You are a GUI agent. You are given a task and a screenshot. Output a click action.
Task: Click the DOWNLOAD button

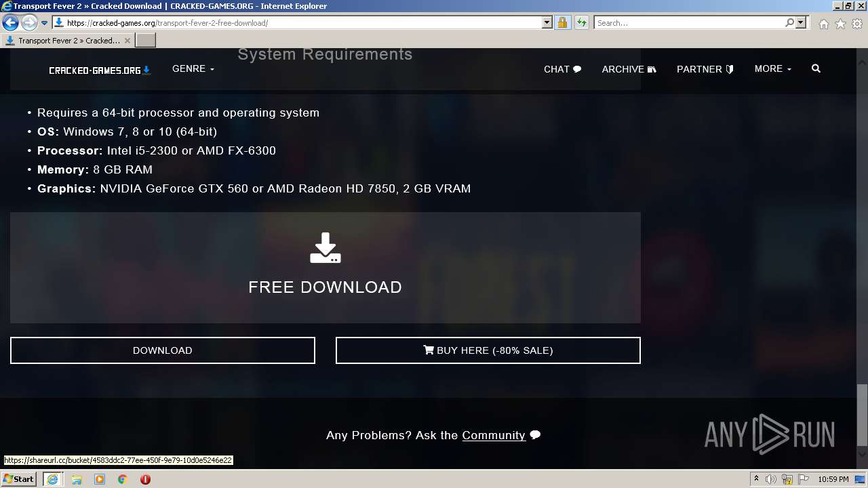pyautogui.click(x=163, y=350)
